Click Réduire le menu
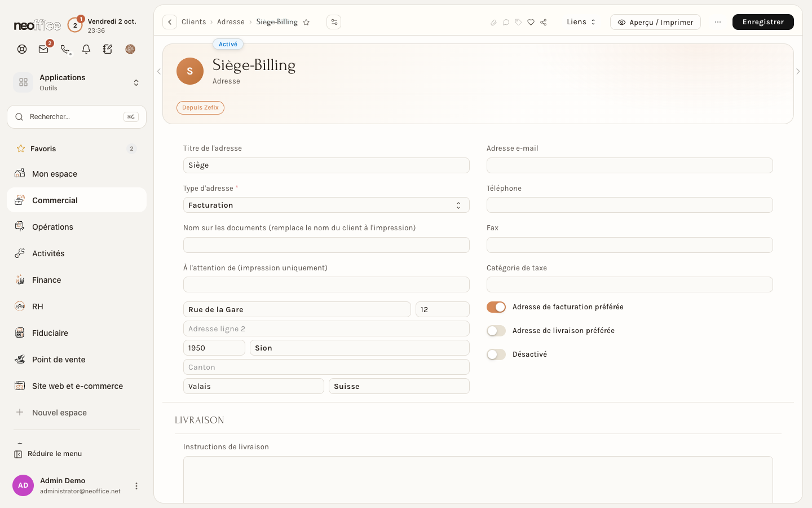This screenshot has height=508, width=812. pyautogui.click(x=48, y=454)
